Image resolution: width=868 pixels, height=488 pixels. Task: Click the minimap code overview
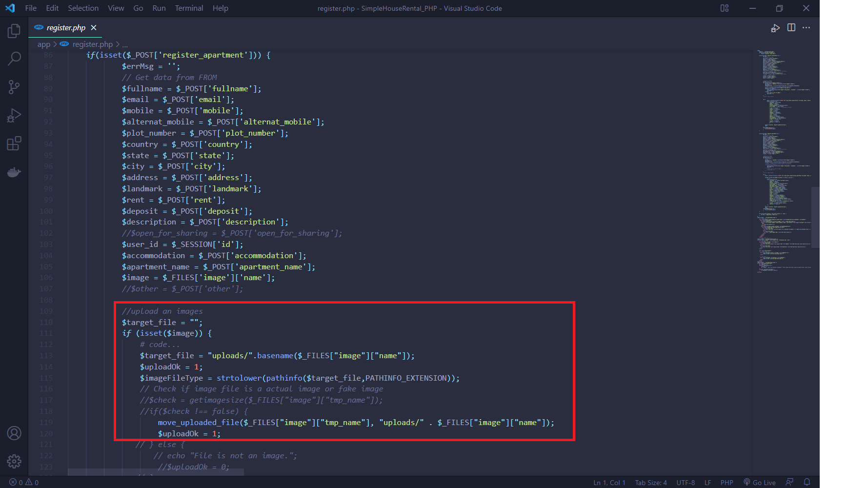click(x=785, y=161)
